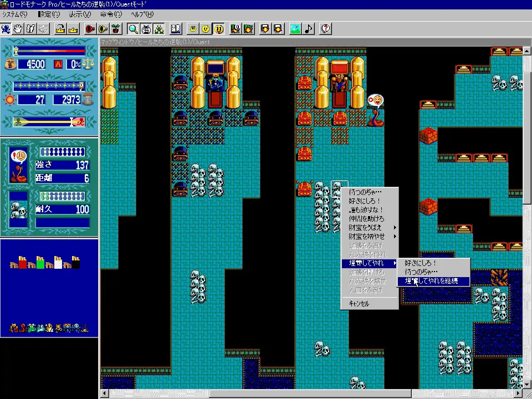Open the システム(S) dropdown menu
Viewport: 532px width, 399px height.
pyautogui.click(x=15, y=14)
